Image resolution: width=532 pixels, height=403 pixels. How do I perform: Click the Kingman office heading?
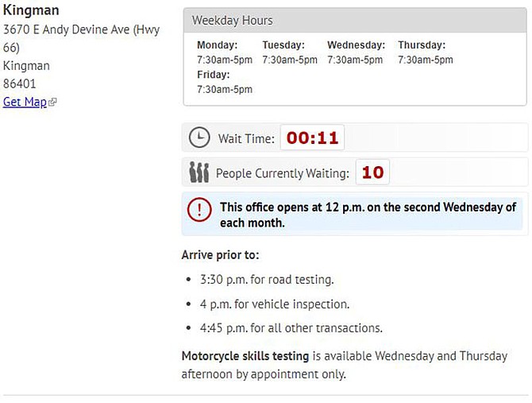31,10
